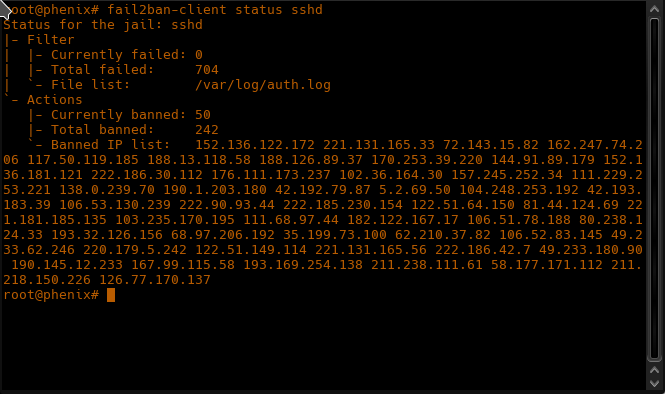Image resolution: width=665 pixels, height=394 pixels.
Task: Click the Currently banned value 50
Action: [x=203, y=115]
